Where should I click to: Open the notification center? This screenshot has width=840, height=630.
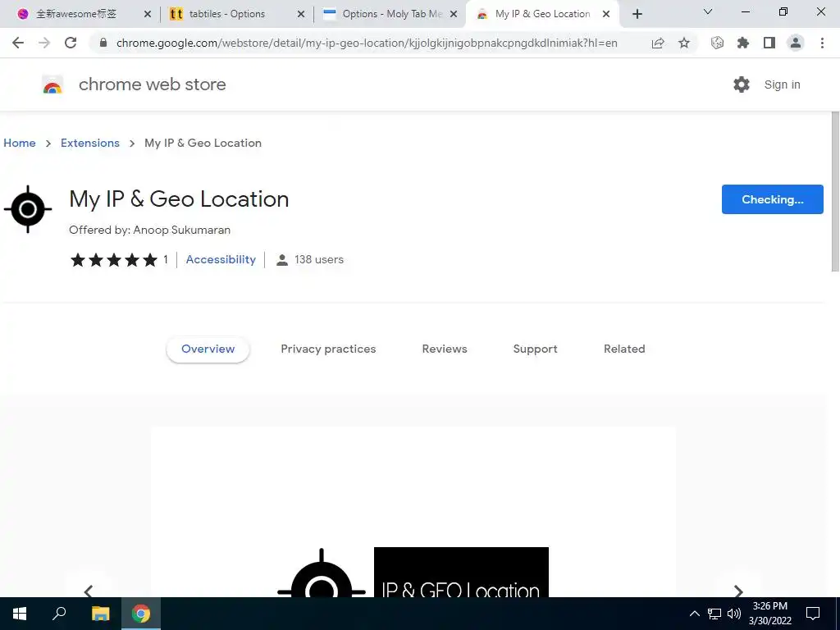813,614
